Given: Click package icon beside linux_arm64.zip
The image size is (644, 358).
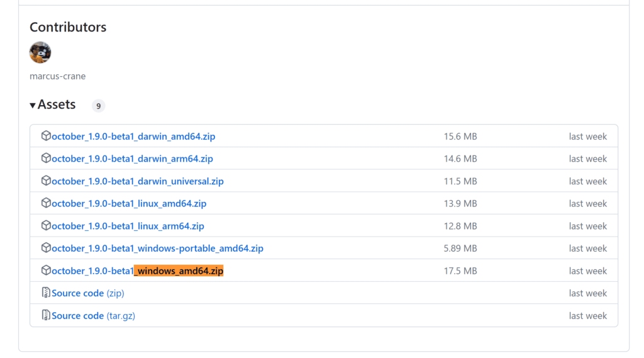Looking at the screenshot, I should [46, 225].
